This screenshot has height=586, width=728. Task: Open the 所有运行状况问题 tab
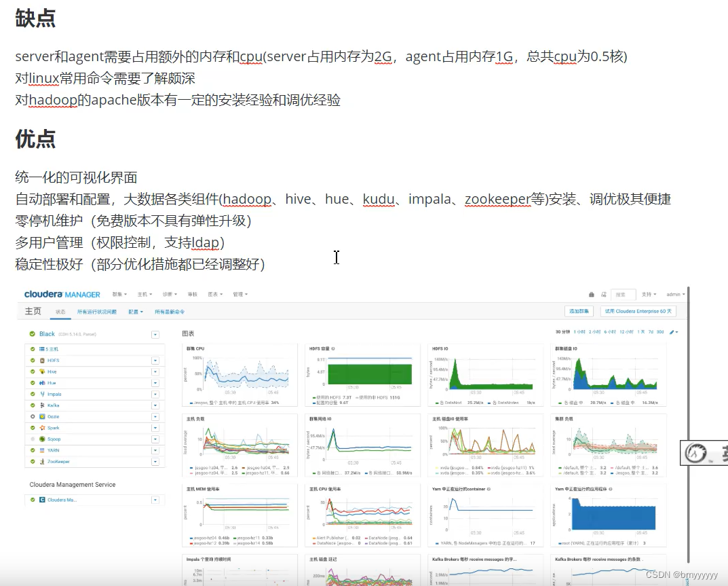coord(96,312)
